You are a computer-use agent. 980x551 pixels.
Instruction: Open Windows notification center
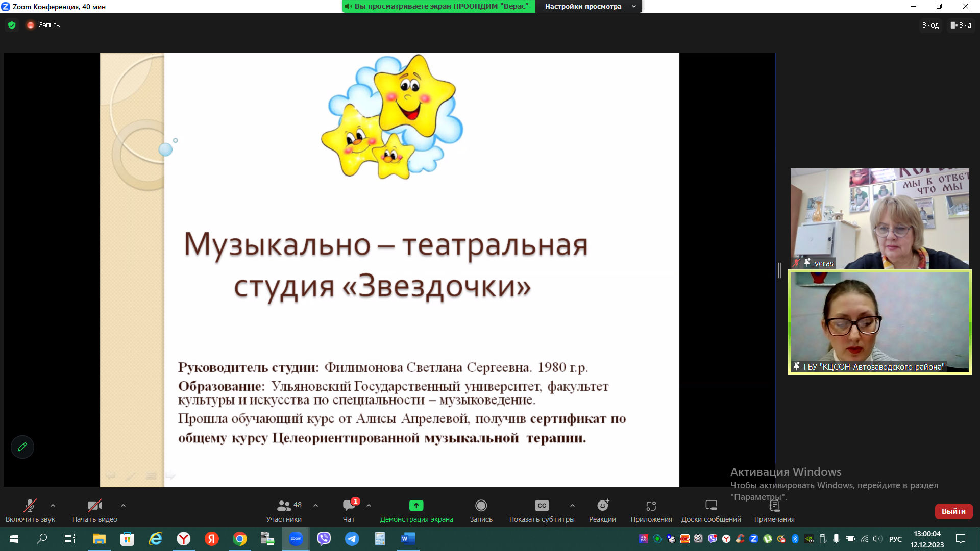961,539
